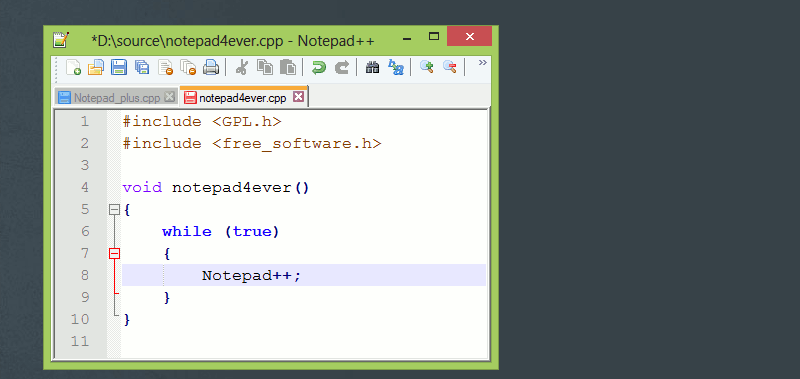Save the current file with floppy icon
Screen dimensions: 800x379
[x=119, y=67]
